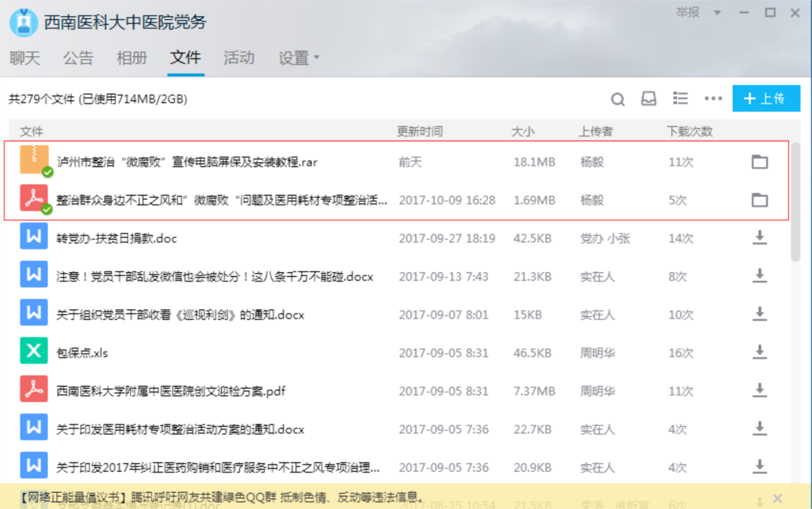812x509 pixels.
Task: Open dropdown arrow next to 举报
Action: 717,13
